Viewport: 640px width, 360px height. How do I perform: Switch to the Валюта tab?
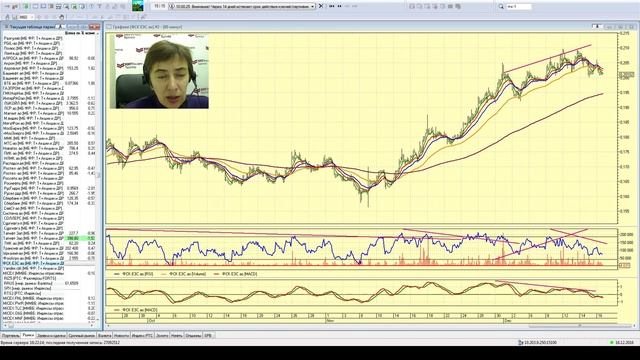[x=104, y=336]
